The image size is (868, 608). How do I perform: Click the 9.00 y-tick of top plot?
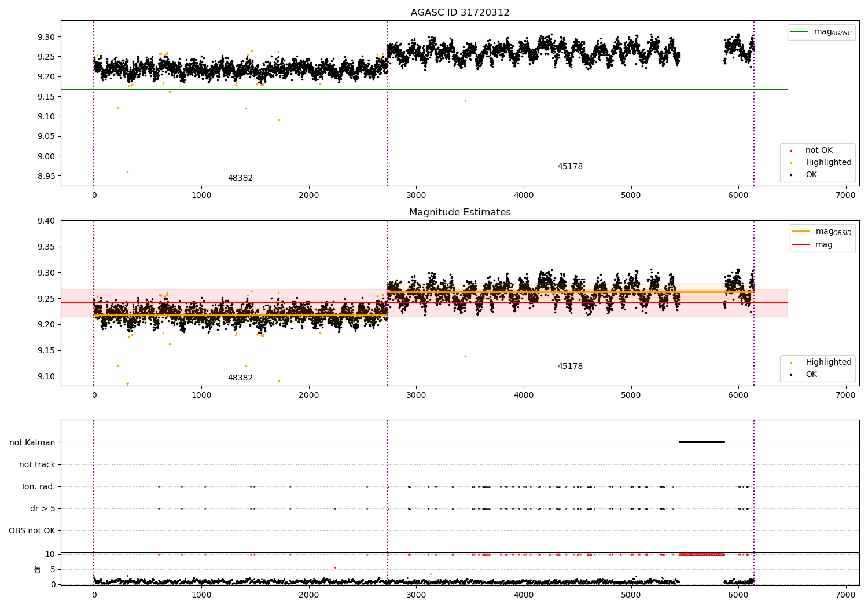point(46,156)
